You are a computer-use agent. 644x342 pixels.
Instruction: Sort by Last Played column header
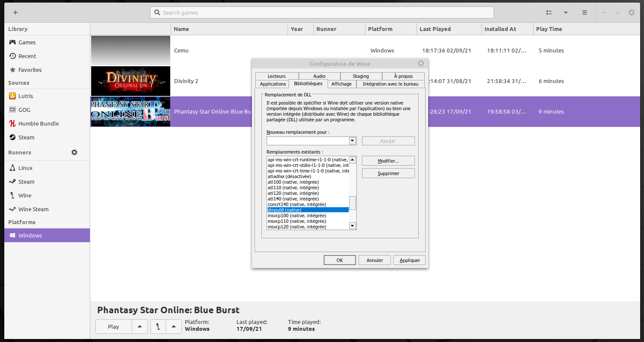pyautogui.click(x=449, y=29)
